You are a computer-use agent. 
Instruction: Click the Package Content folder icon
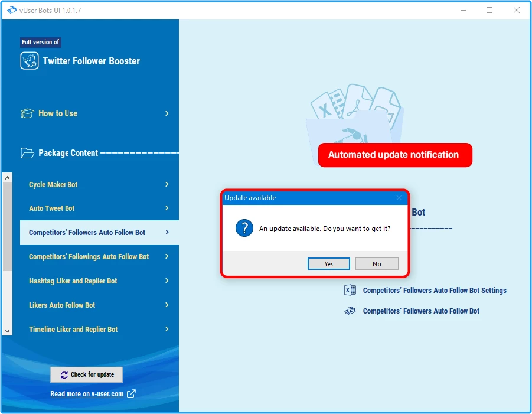28,153
